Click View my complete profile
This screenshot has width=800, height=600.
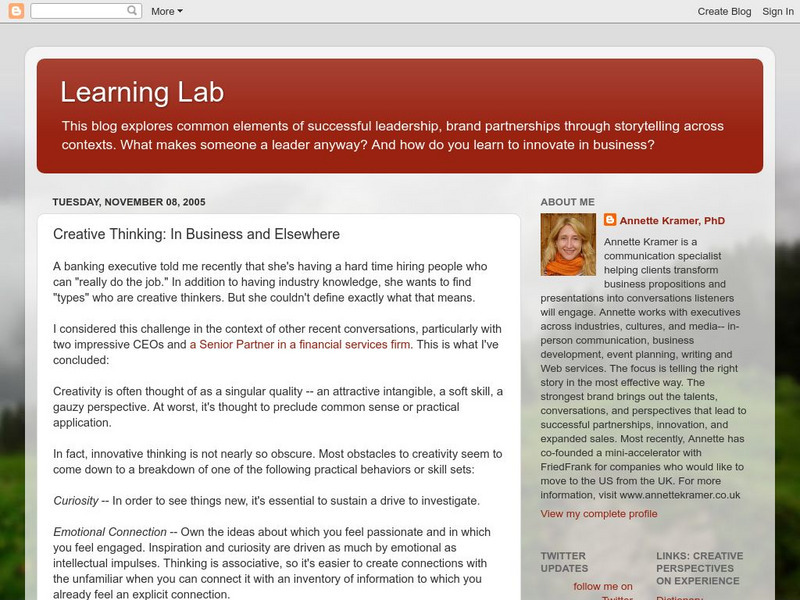point(599,514)
